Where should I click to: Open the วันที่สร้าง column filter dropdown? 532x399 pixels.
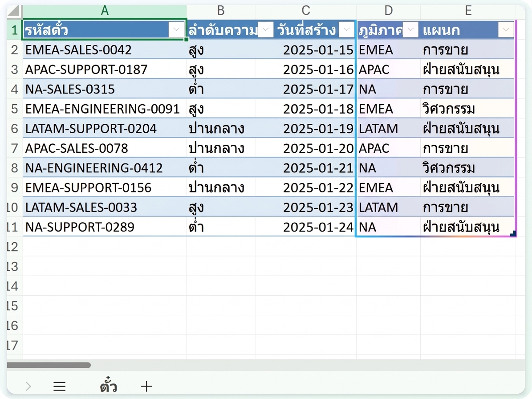click(347, 30)
